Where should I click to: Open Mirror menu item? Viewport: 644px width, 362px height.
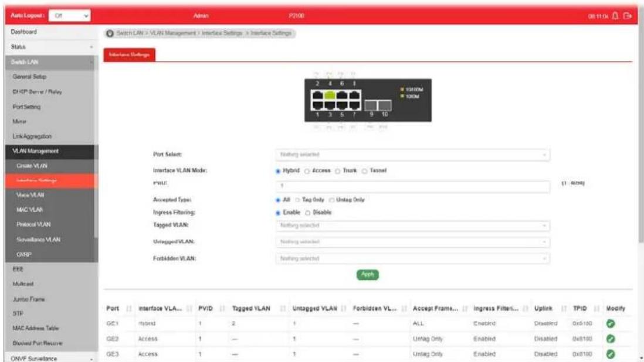[19, 122]
